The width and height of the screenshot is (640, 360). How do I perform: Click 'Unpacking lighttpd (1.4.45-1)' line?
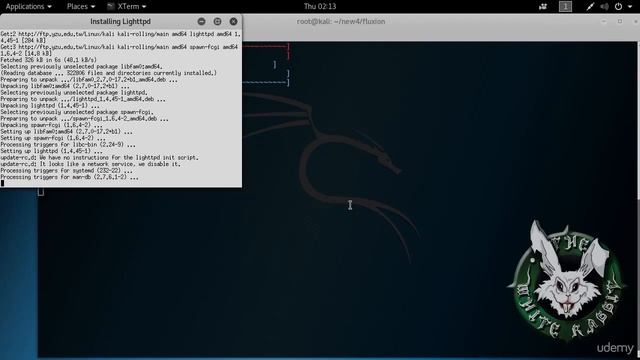[x=50, y=106]
